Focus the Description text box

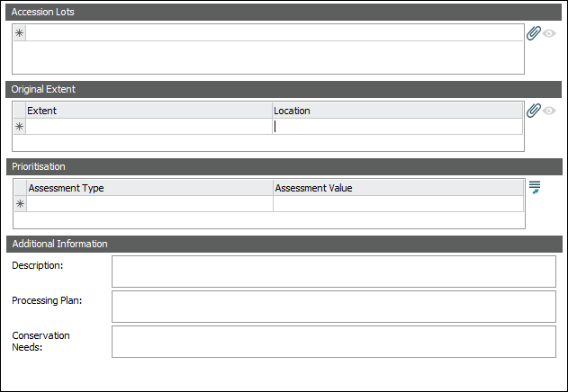[333, 271]
